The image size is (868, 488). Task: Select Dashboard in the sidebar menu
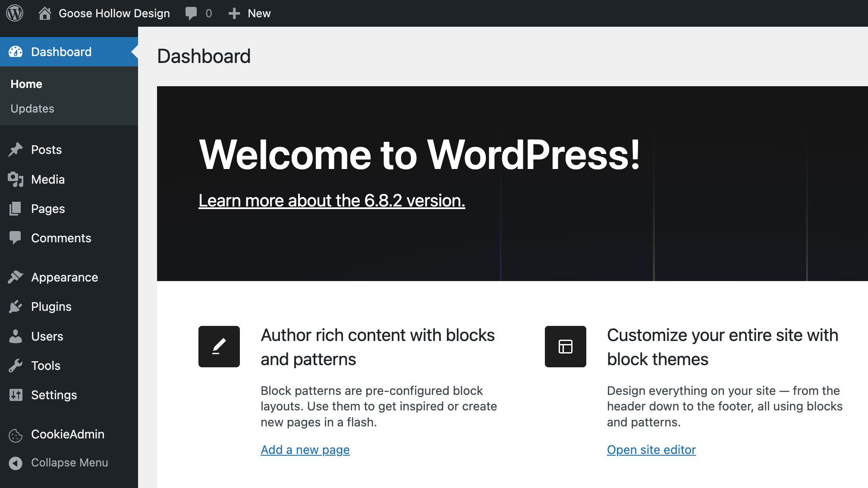61,52
